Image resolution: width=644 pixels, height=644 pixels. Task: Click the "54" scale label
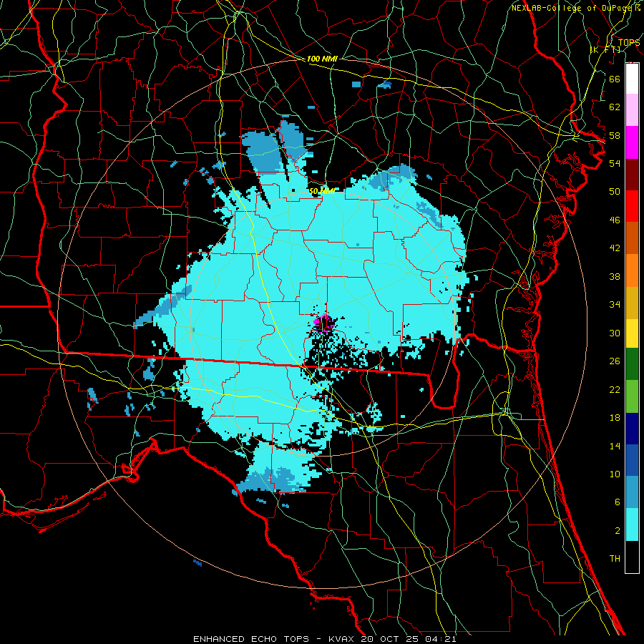(x=615, y=163)
